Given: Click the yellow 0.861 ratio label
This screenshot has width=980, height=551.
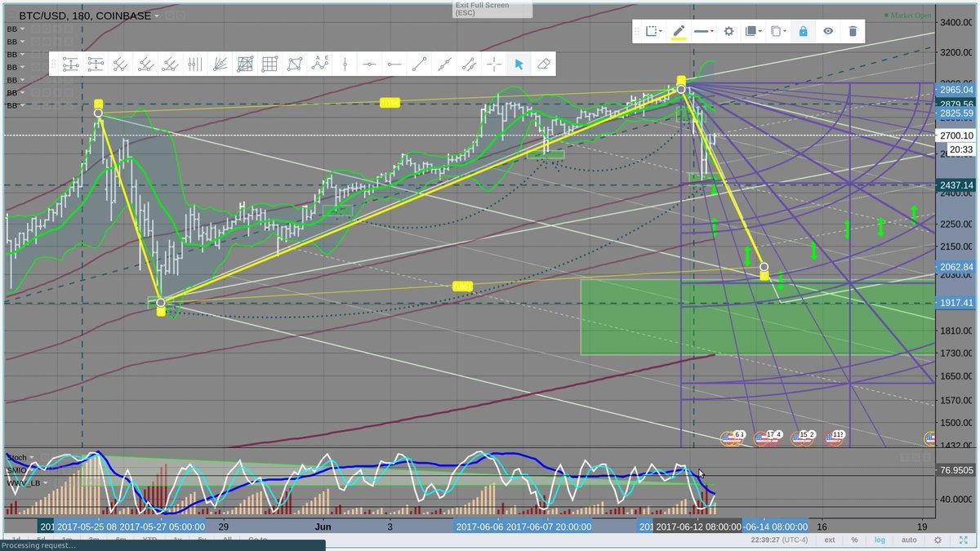Looking at the screenshot, I should (463, 286).
